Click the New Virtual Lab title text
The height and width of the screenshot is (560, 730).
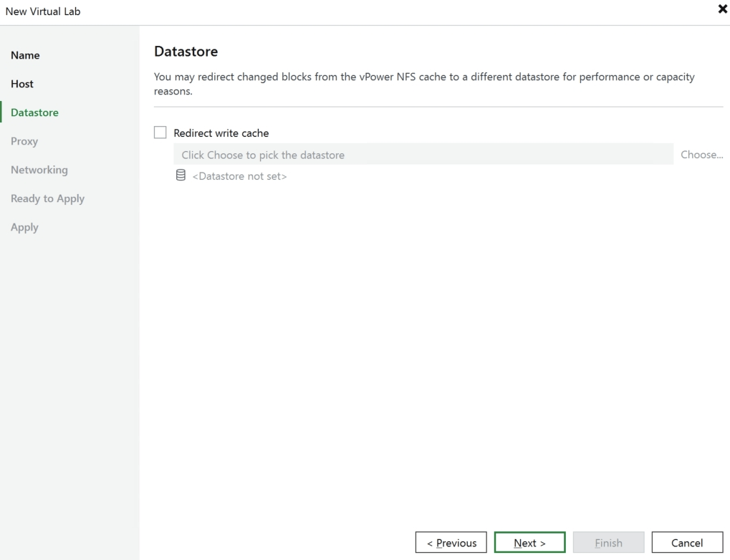(x=43, y=11)
